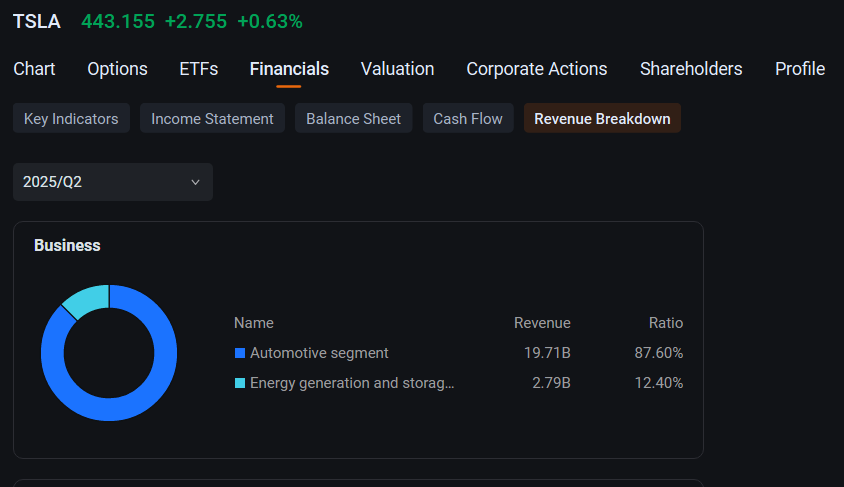Screen dimensions: 844x487
Task: Switch to the Options tab
Action: (117, 69)
